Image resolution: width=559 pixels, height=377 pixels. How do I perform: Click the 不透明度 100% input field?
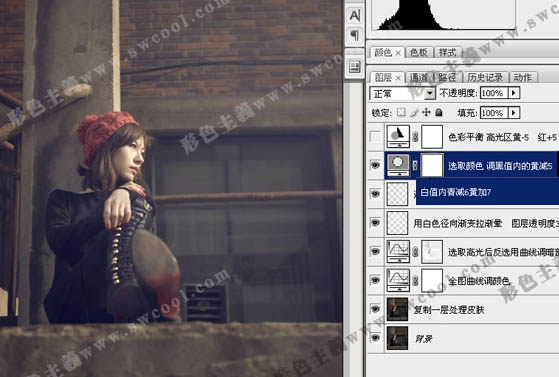(494, 93)
